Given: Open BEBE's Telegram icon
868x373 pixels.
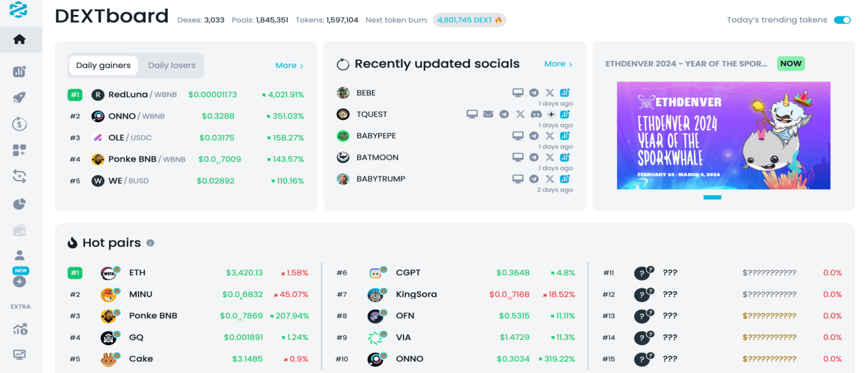Looking at the screenshot, I should pos(534,93).
